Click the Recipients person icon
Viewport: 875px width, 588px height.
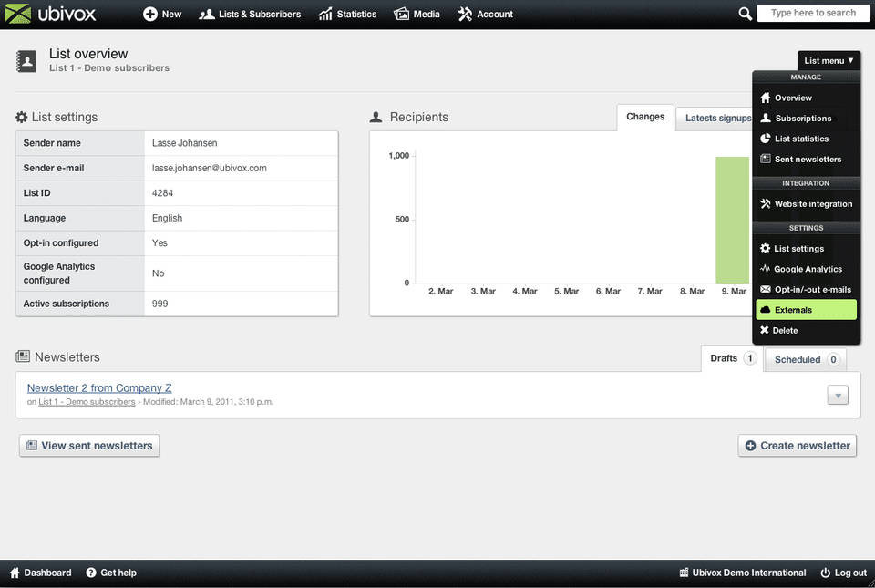376,118
